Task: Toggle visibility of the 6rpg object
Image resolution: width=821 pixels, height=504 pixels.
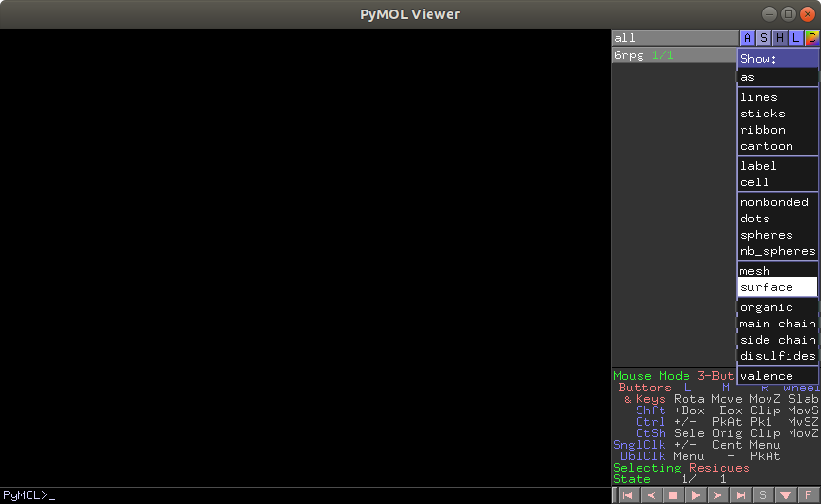Action: click(x=674, y=55)
